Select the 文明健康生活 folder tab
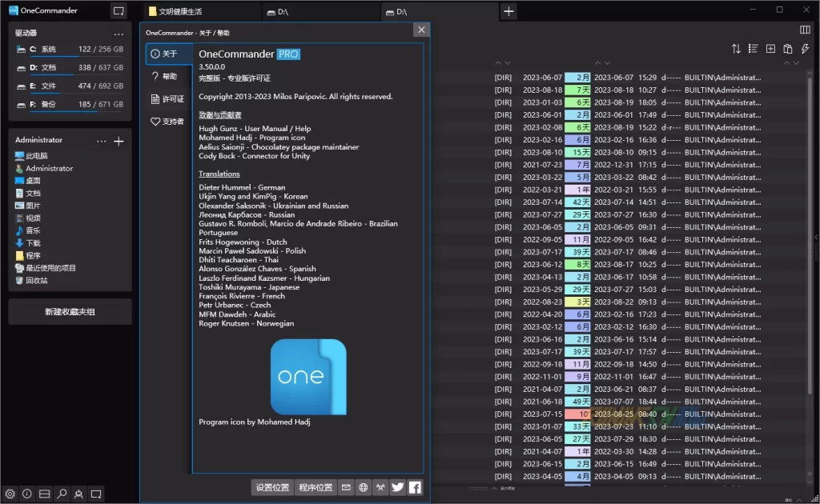This screenshot has width=820, height=504. tap(202, 11)
